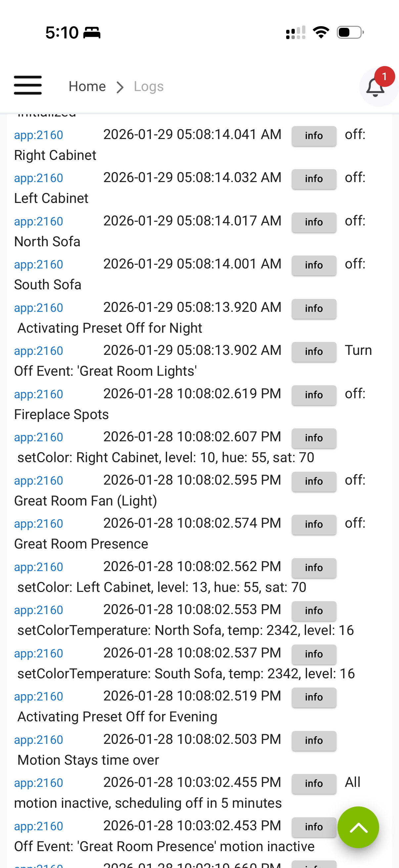Open app:2160 link for North Sofa setColorTemperature
The width and height of the screenshot is (399, 868).
tap(38, 610)
